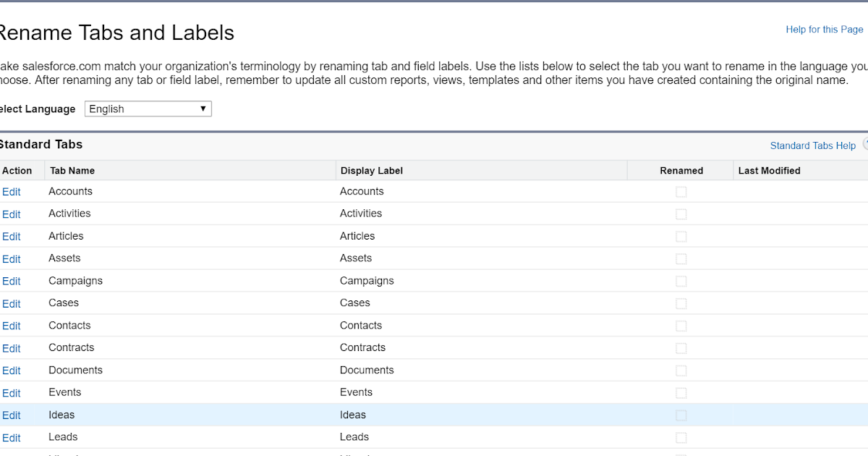
Task: Click the Display Label column header
Action: 372,171
